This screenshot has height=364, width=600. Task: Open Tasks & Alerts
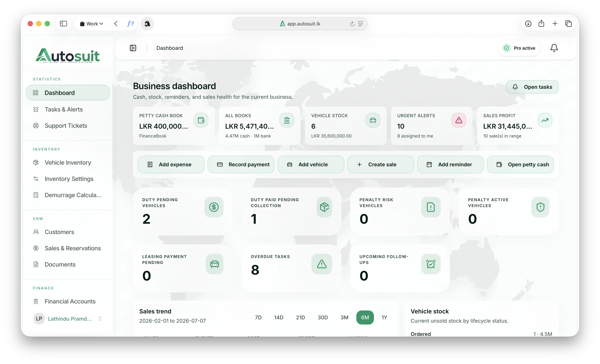tap(68, 109)
